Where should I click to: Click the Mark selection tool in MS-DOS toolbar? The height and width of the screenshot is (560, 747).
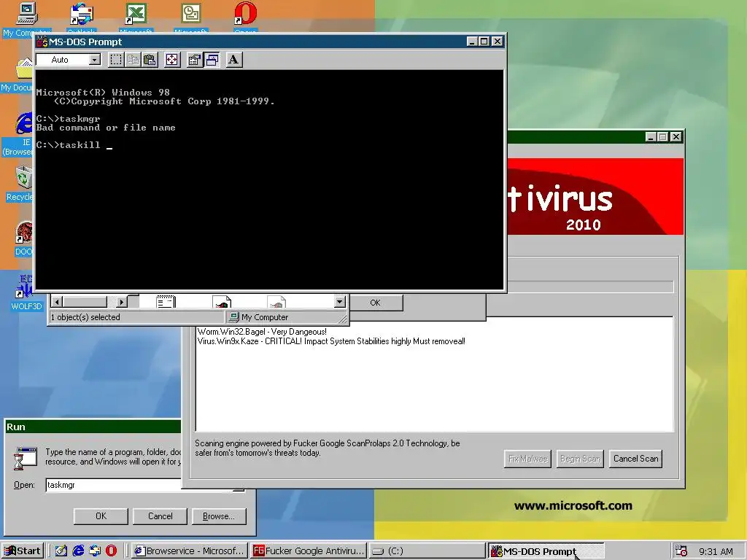(116, 60)
